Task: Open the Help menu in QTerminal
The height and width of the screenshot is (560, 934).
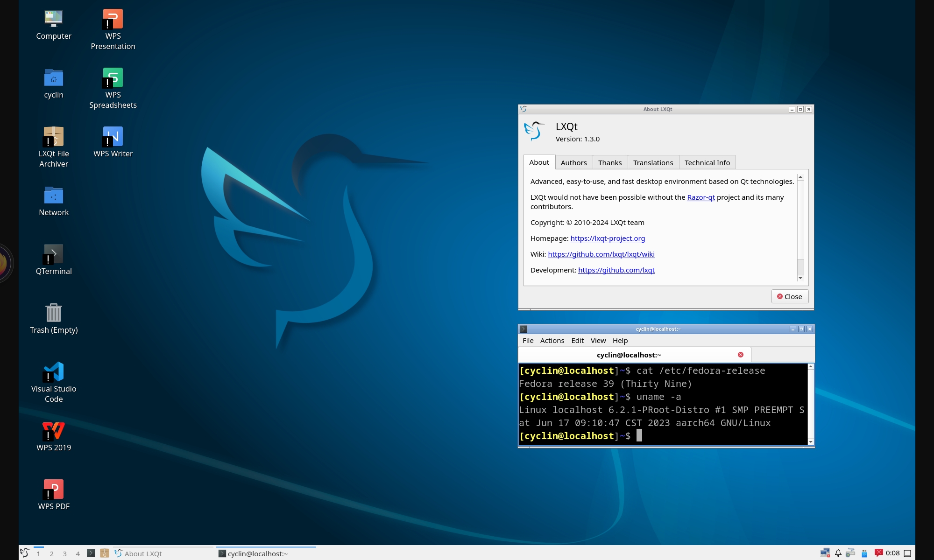Action: (x=620, y=341)
